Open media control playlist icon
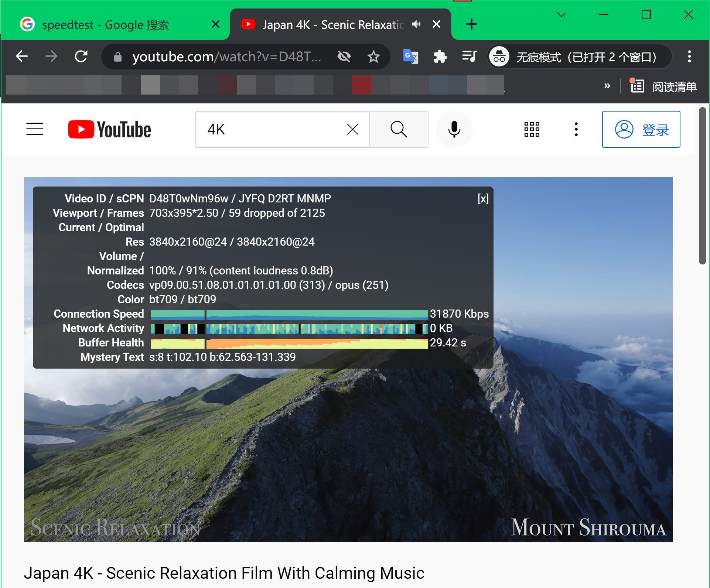This screenshot has height=588, width=710. pos(469,57)
